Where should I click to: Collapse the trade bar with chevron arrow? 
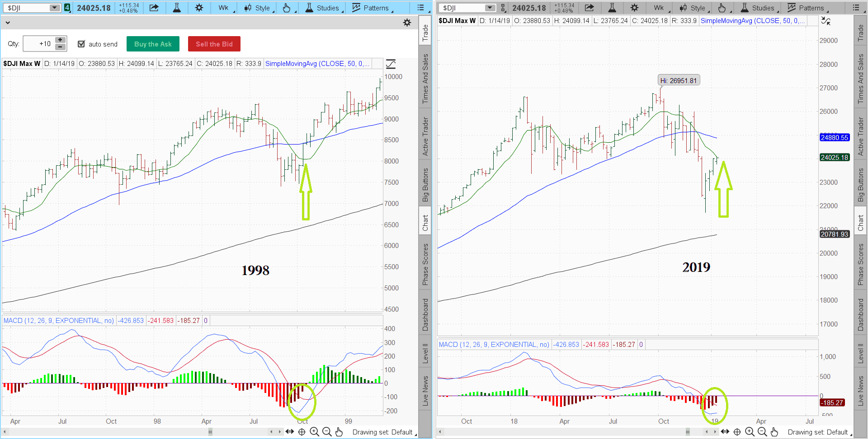8,23
